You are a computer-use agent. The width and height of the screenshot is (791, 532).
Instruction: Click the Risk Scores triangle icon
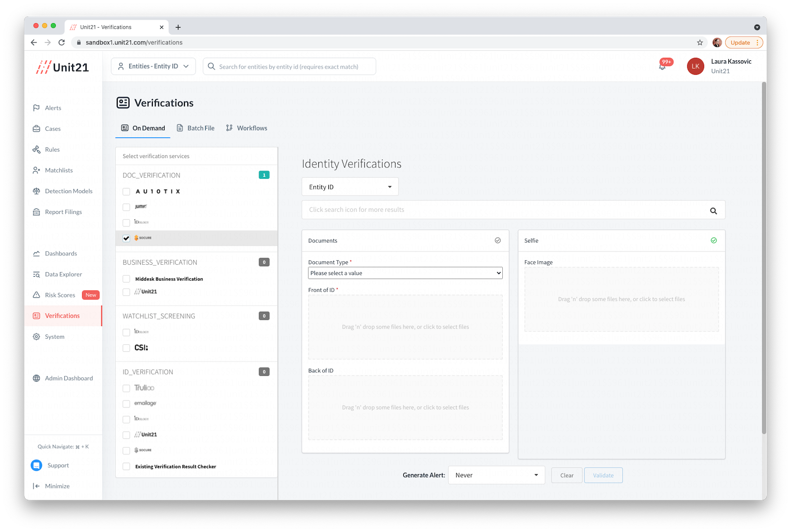coord(36,295)
